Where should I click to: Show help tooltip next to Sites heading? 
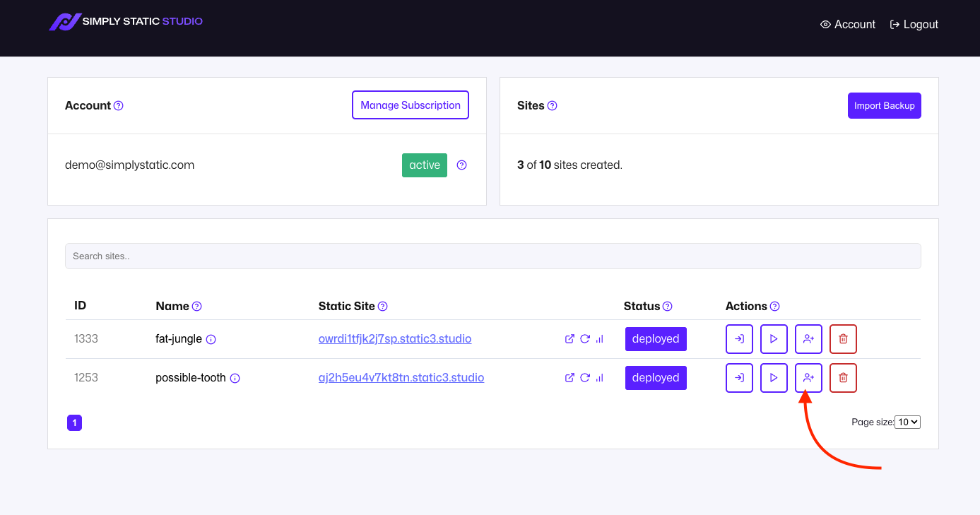click(x=553, y=105)
